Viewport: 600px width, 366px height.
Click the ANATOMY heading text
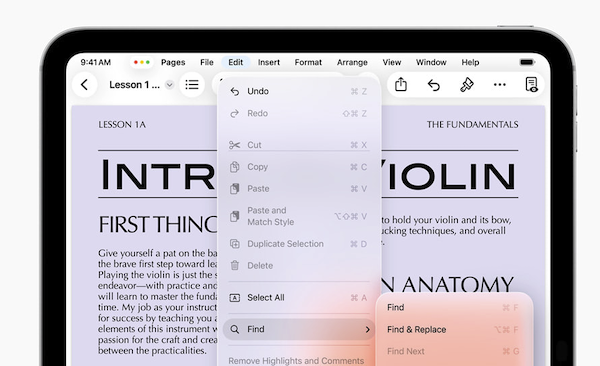457,285
